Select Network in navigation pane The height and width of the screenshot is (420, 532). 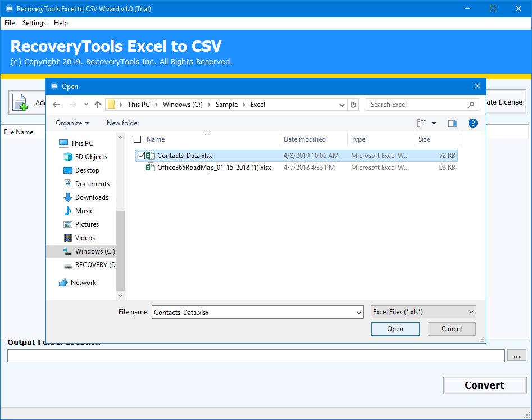(78, 283)
